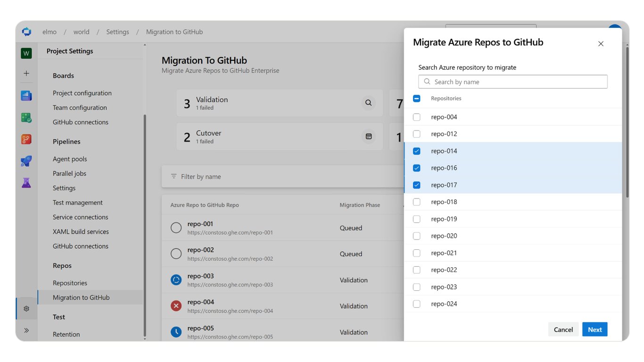
Task: Open Test Plans flask icon
Action: click(26, 183)
